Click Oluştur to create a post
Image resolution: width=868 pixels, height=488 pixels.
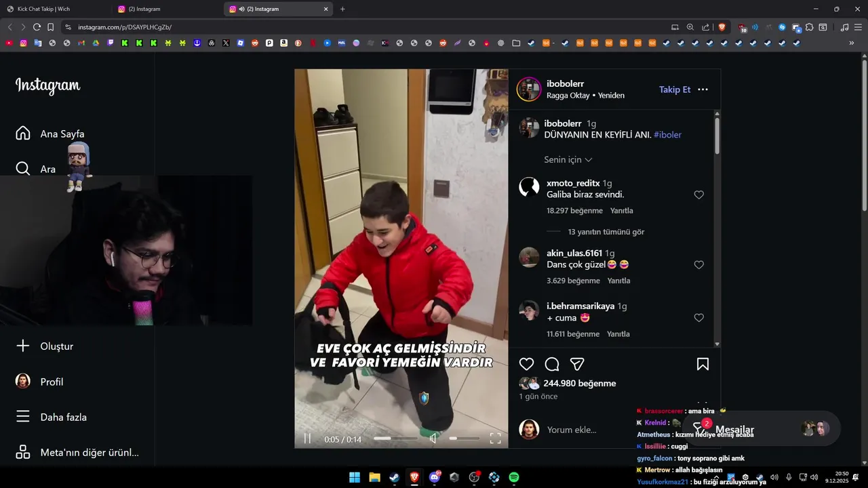(45, 346)
